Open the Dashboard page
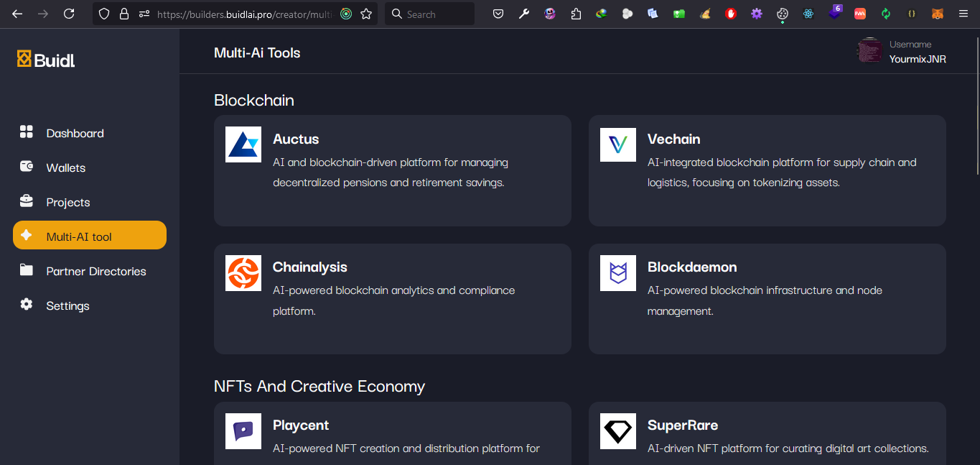 (x=75, y=133)
